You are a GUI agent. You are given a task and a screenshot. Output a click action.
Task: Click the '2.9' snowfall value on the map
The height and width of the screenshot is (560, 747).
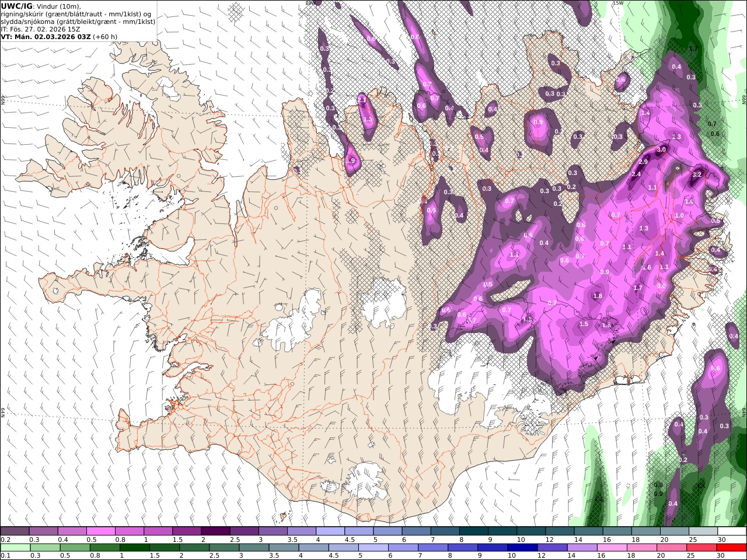click(x=643, y=162)
